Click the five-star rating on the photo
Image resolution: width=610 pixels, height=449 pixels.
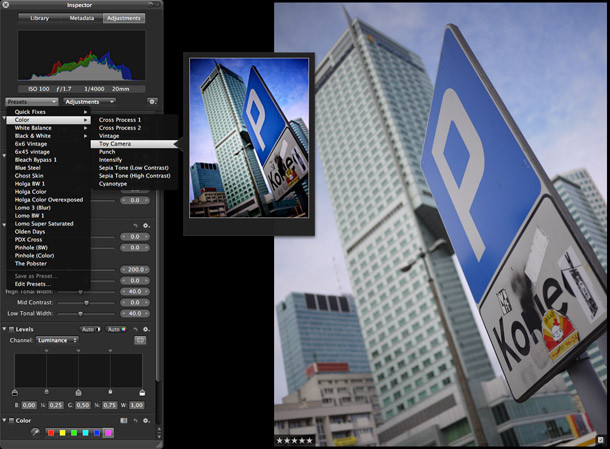[x=294, y=441]
